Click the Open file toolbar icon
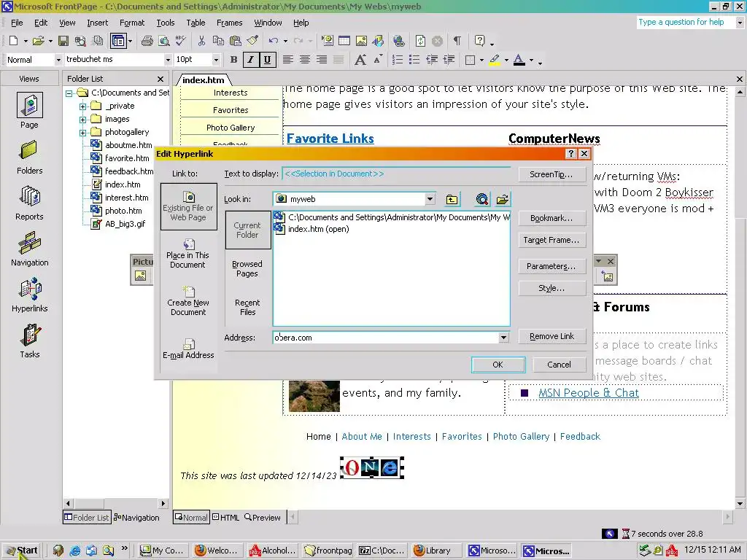Image resolution: width=747 pixels, height=560 pixels. point(38,41)
